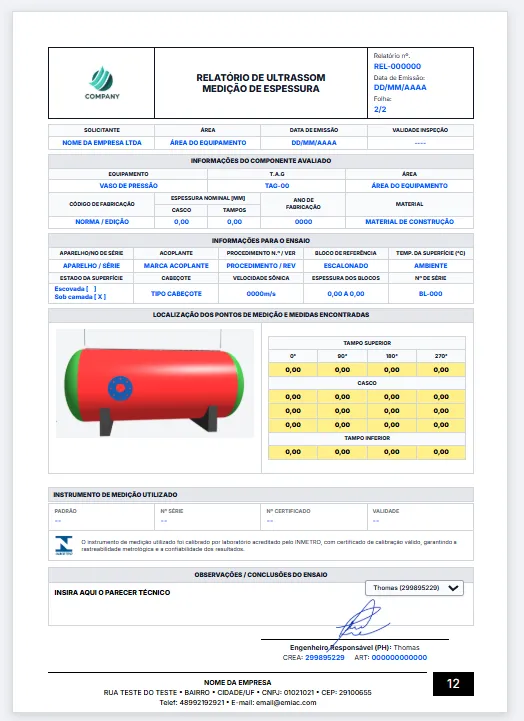
Task: Click the TAG-00 field value
Action: pos(277,186)
